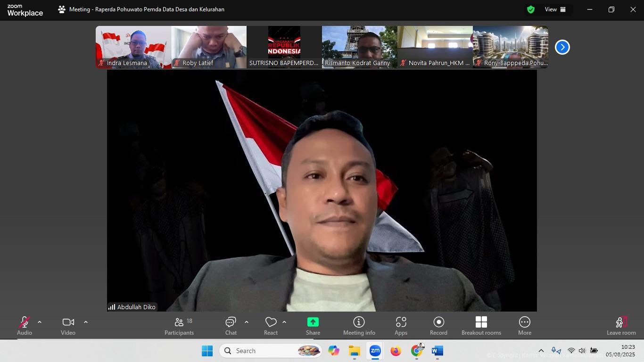Viewport: 644px width, 362px height.
Task: Open Meeting info
Action: coord(359,326)
